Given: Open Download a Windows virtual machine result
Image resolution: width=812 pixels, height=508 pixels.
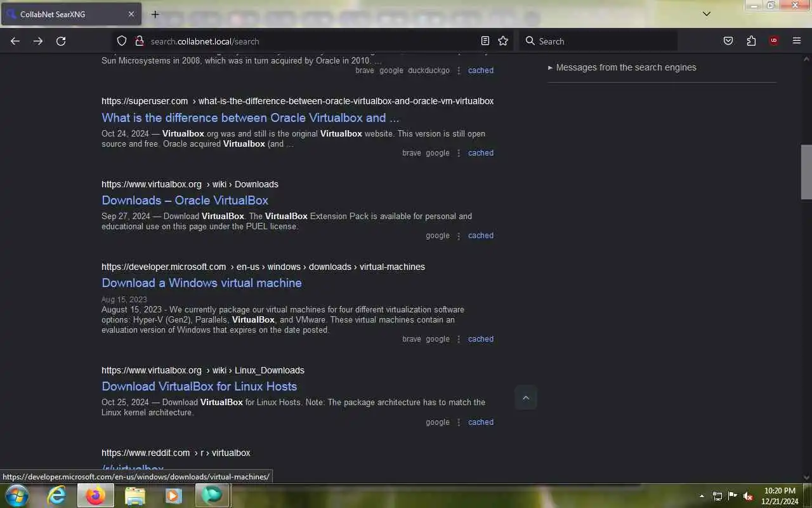Looking at the screenshot, I should click(x=202, y=283).
